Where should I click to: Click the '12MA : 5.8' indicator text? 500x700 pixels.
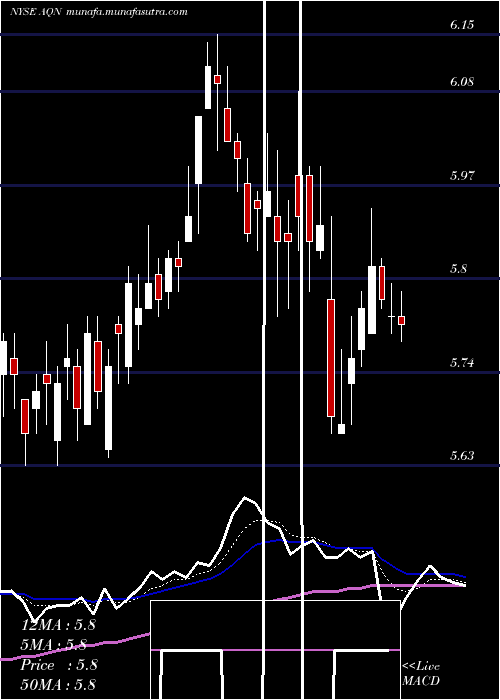pos(58,625)
